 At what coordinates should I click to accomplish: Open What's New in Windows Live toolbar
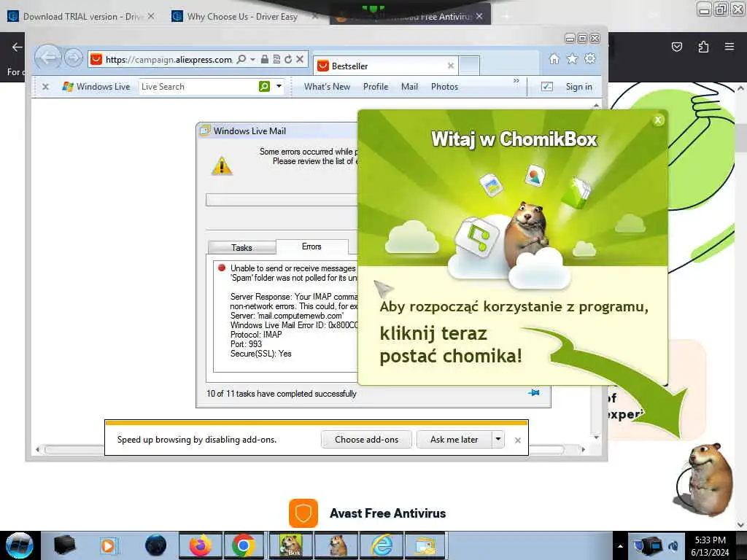pyautogui.click(x=328, y=87)
